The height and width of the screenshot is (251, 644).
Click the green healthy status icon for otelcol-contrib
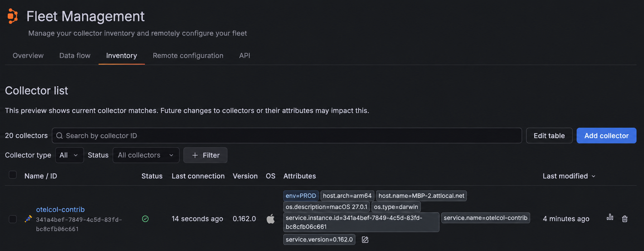tap(145, 219)
